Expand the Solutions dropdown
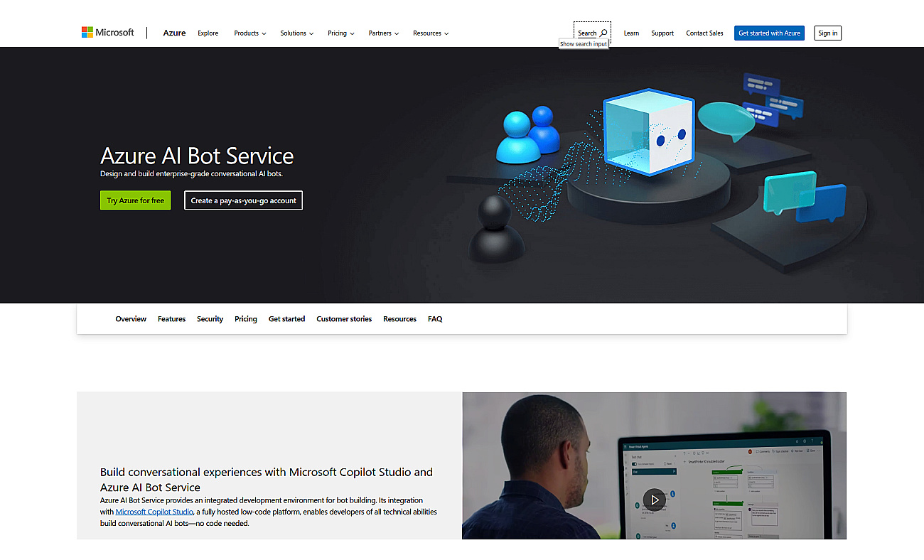 297,33
